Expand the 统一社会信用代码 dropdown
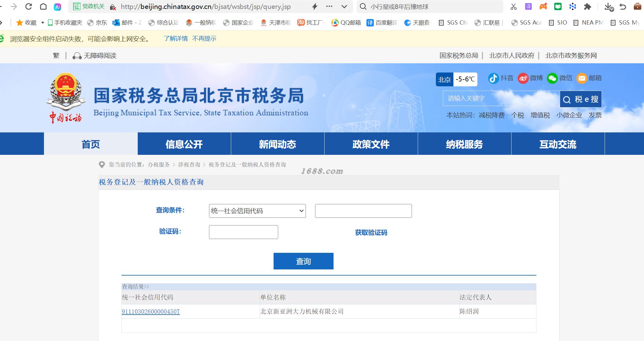The height and width of the screenshot is (341, 644). (257, 211)
